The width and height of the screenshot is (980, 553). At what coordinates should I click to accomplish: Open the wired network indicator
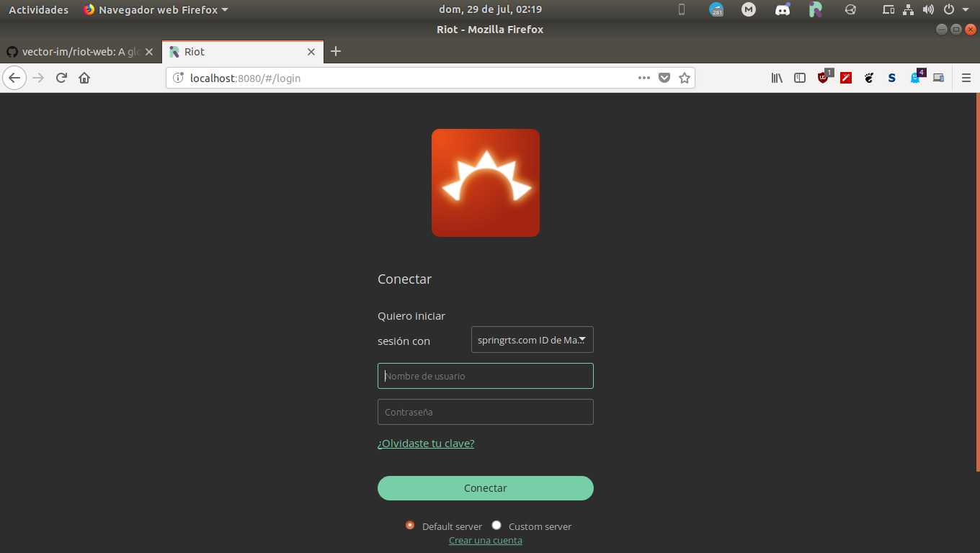tap(908, 9)
